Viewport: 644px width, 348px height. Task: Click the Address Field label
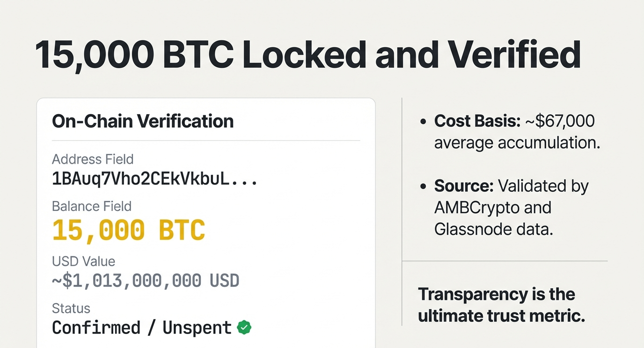pyautogui.click(x=93, y=159)
